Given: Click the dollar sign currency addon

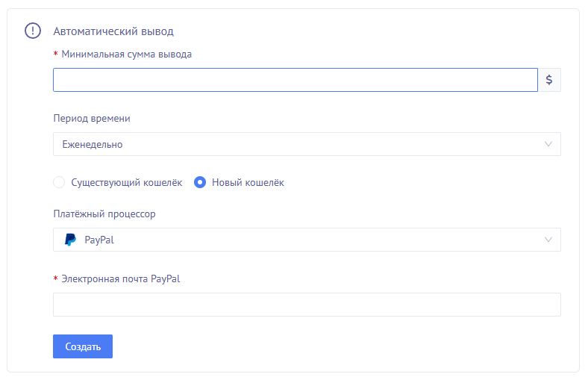Looking at the screenshot, I should [x=549, y=80].
